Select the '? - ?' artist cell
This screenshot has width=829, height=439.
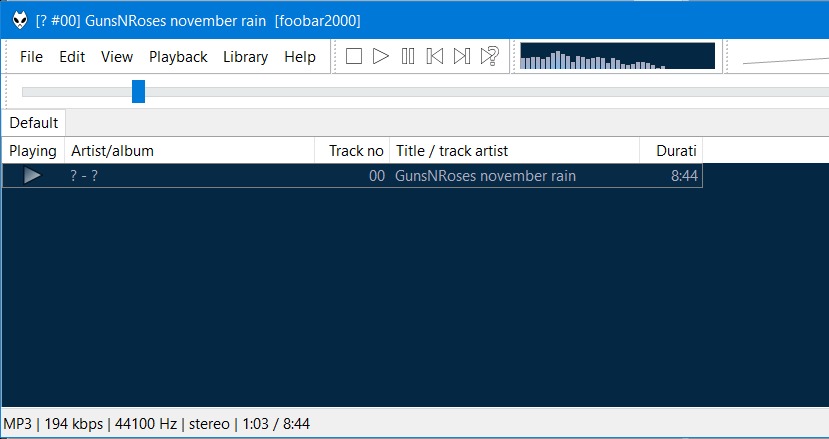pyautogui.click(x=84, y=176)
